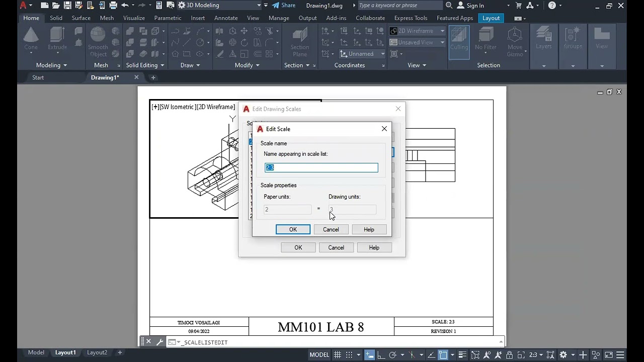
Task: Click Help in Edit Drawing Scales dialog
Action: pos(374,247)
